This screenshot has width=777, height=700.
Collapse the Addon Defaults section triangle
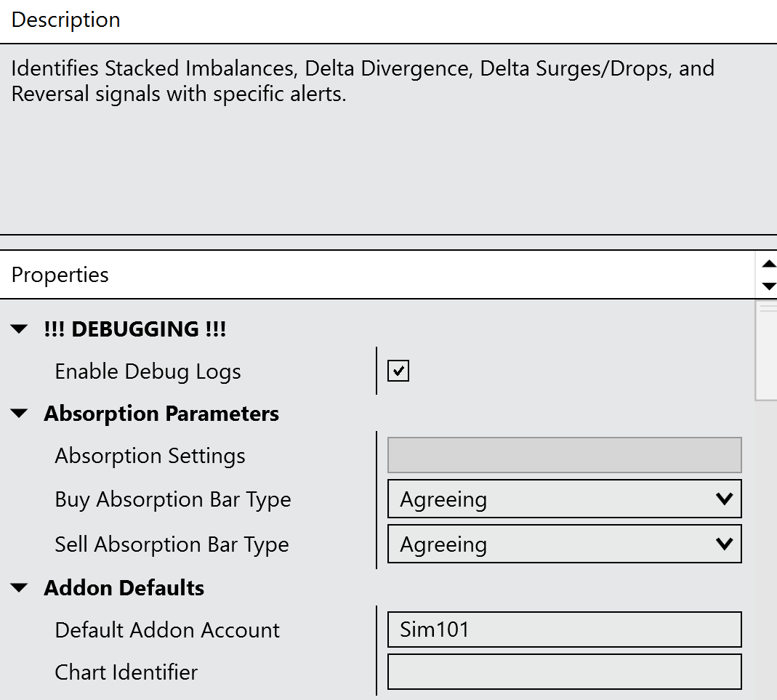[x=20, y=588]
